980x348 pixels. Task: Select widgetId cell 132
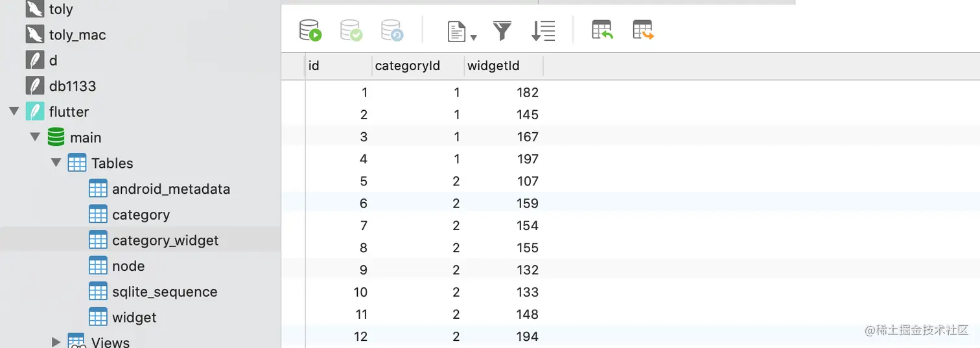tap(528, 270)
